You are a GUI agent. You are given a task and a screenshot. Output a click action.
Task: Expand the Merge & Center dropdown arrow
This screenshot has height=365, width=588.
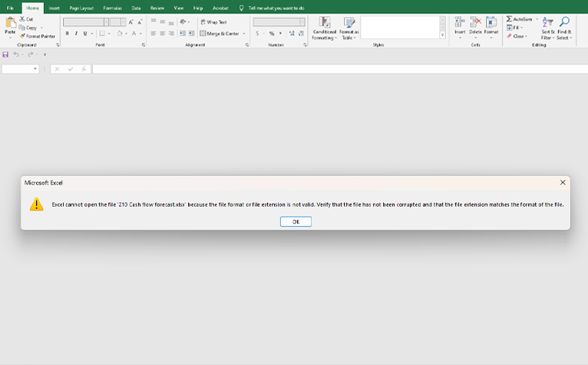click(x=244, y=34)
